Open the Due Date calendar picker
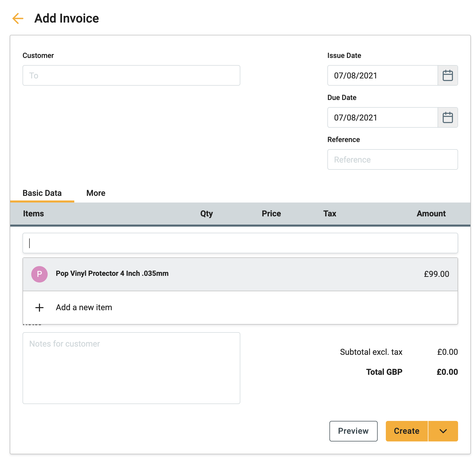The height and width of the screenshot is (464, 476). point(448,117)
